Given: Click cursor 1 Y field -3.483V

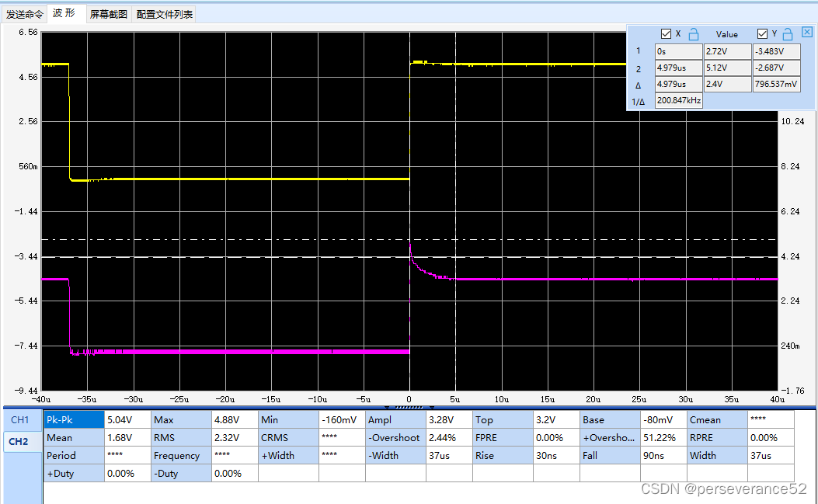Looking at the screenshot, I should pyautogui.click(x=777, y=51).
